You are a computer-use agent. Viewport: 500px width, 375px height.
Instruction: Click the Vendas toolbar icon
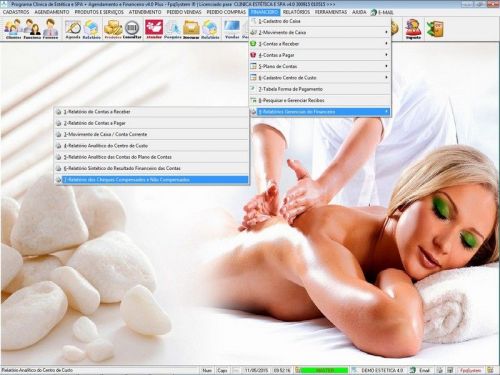232,29
